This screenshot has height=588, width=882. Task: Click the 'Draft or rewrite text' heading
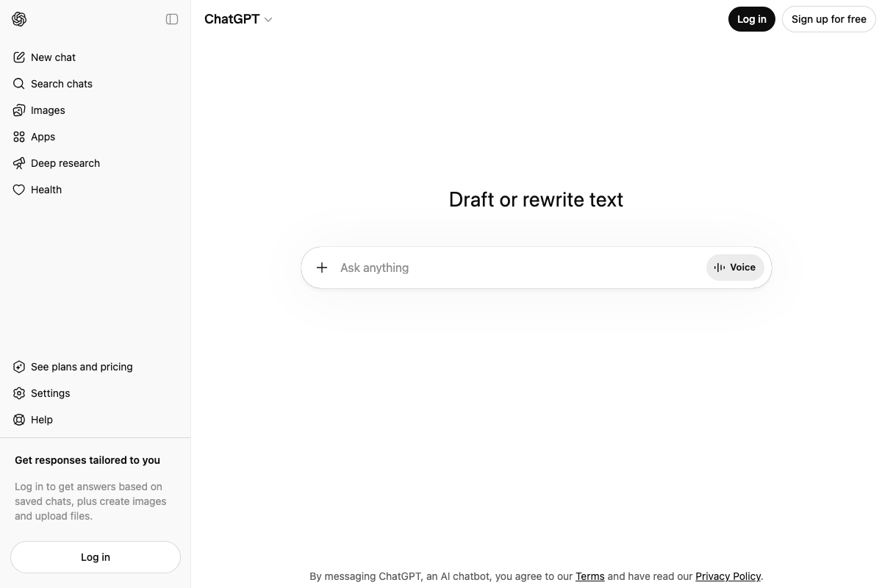[x=536, y=200]
